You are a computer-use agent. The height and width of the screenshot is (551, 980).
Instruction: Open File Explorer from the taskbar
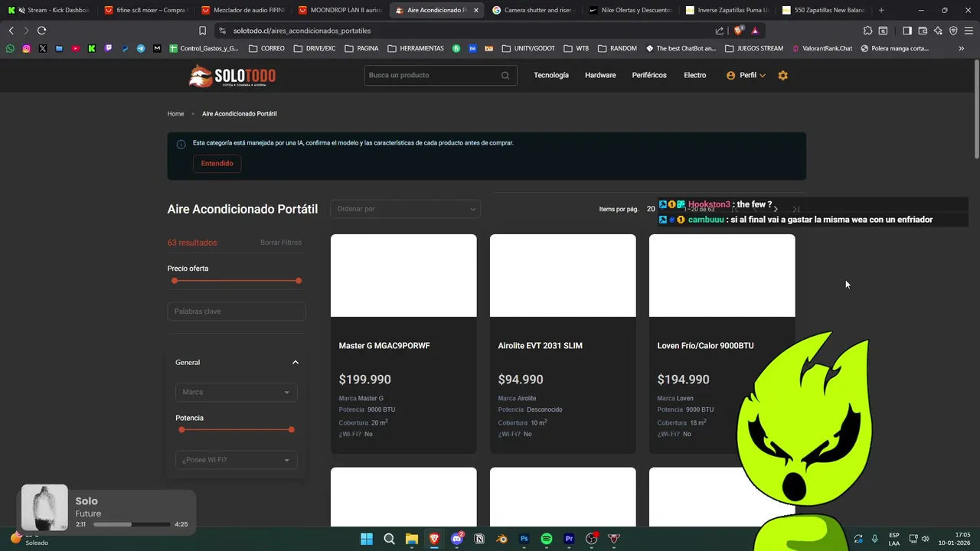[412, 539]
